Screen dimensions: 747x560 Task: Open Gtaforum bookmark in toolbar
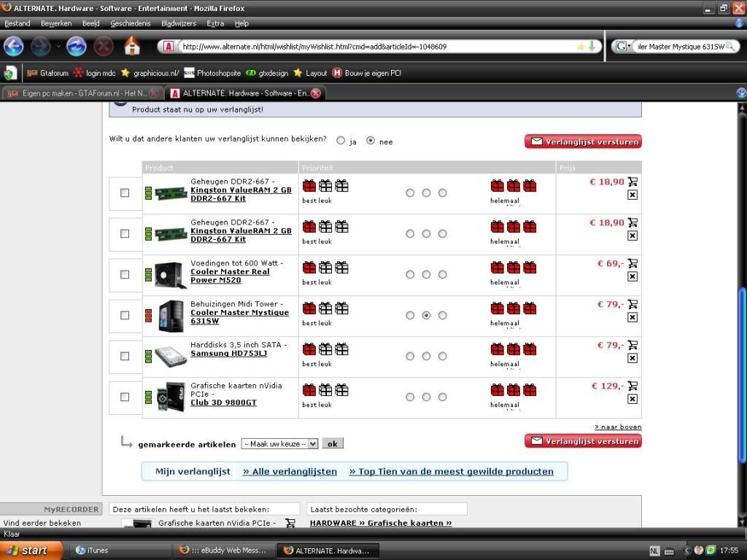pos(47,73)
